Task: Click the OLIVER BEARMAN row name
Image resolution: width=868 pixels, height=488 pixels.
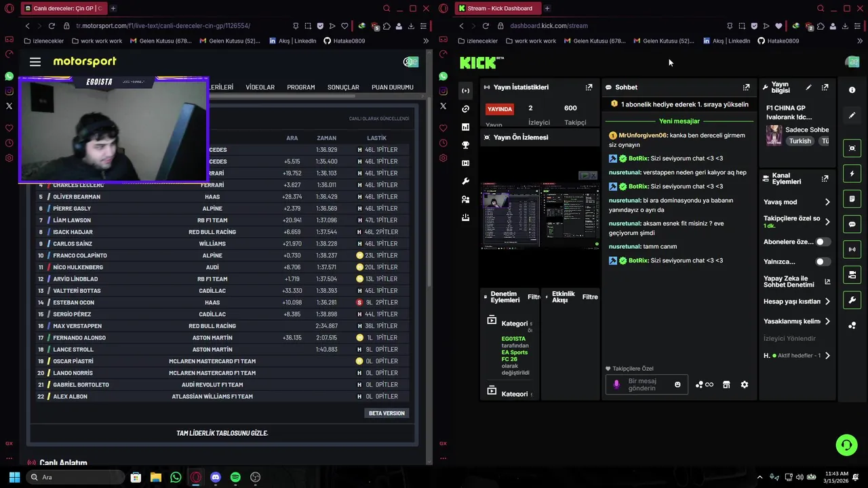Action: 77,197
